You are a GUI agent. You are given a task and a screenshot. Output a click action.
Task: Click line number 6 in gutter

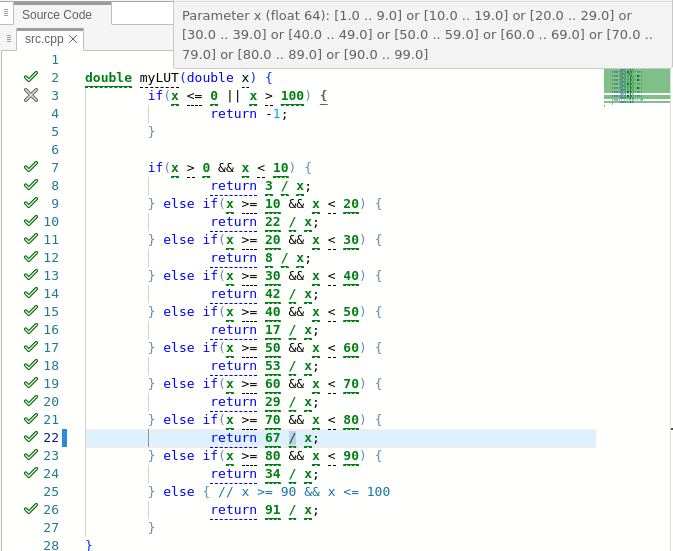click(55, 150)
